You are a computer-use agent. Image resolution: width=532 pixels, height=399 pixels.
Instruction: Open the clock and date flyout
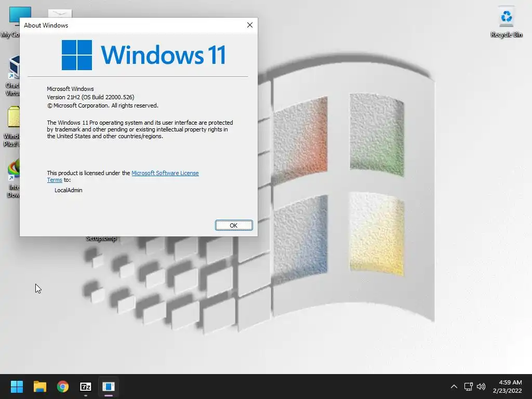coord(507,387)
